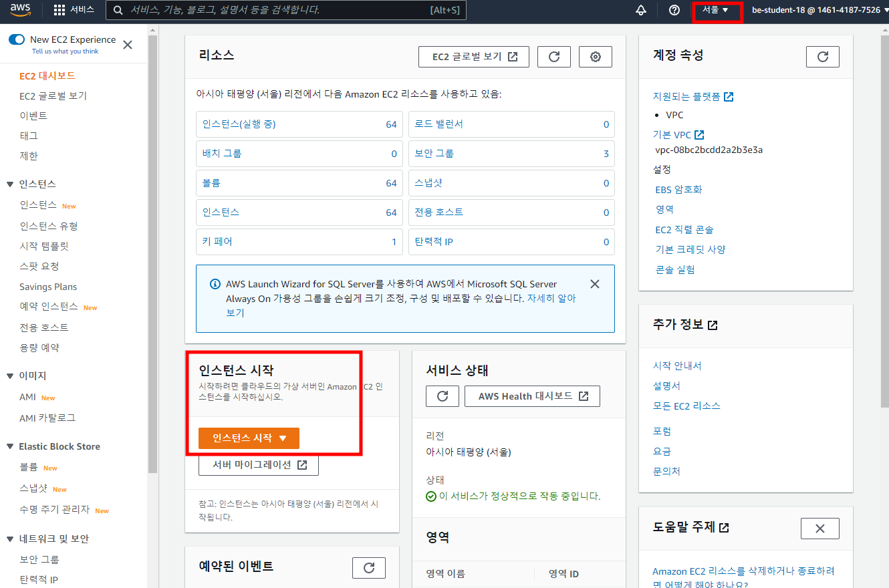Image resolution: width=889 pixels, height=588 pixels.
Task: Open the 인스턴스(실행 중) resource link
Action: (239, 124)
